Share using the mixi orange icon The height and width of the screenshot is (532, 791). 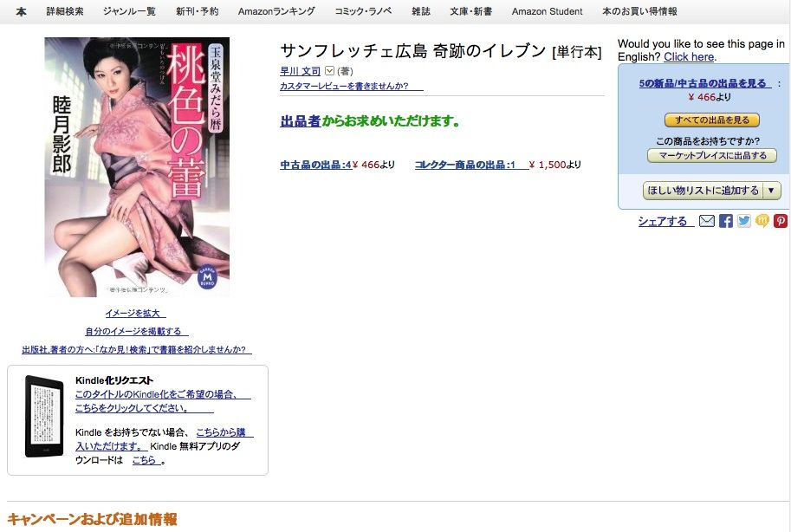(x=762, y=221)
